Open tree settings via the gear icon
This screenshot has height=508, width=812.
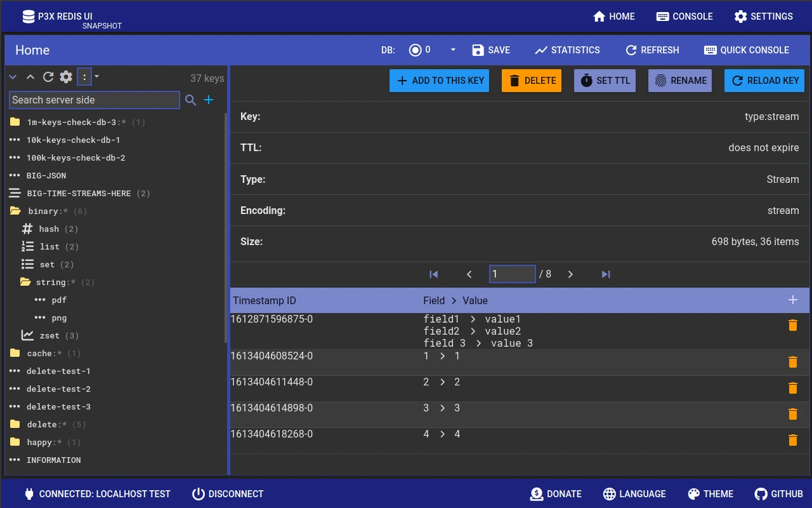(x=66, y=76)
